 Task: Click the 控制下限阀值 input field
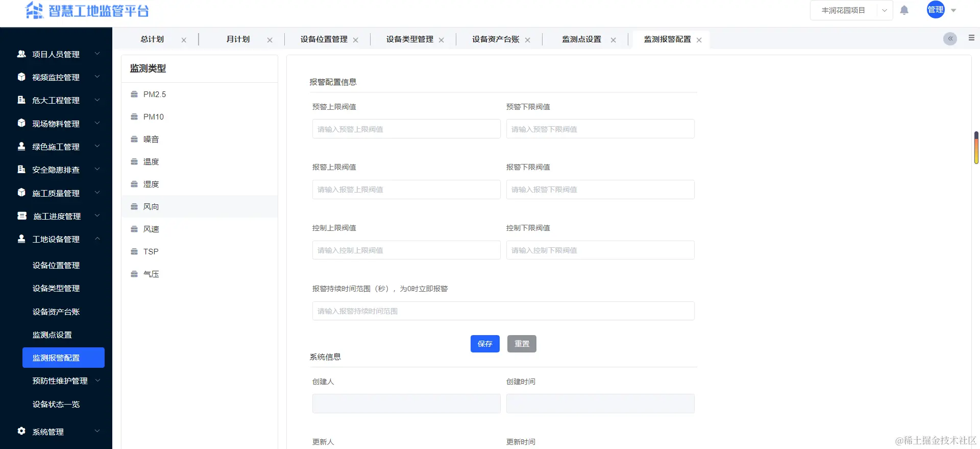tap(600, 250)
